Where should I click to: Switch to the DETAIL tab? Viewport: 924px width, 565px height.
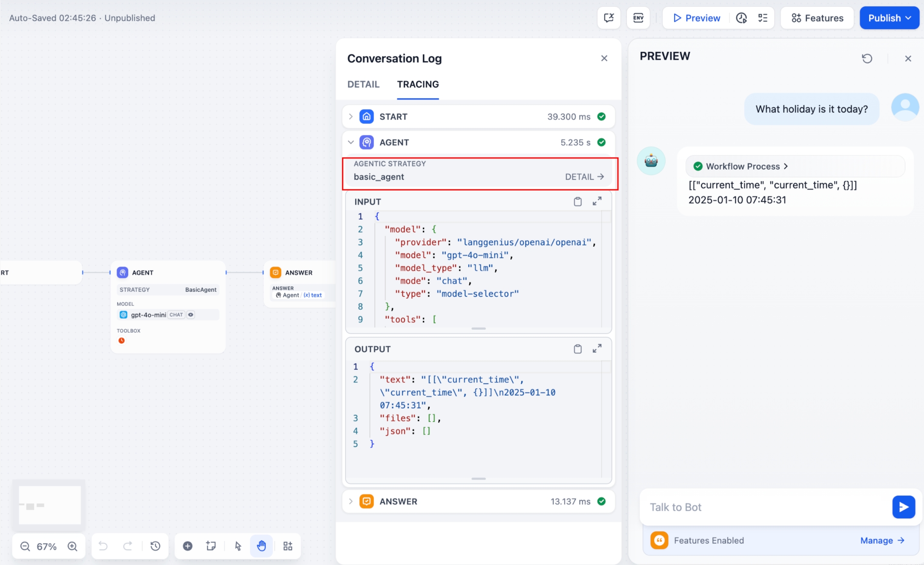click(363, 84)
